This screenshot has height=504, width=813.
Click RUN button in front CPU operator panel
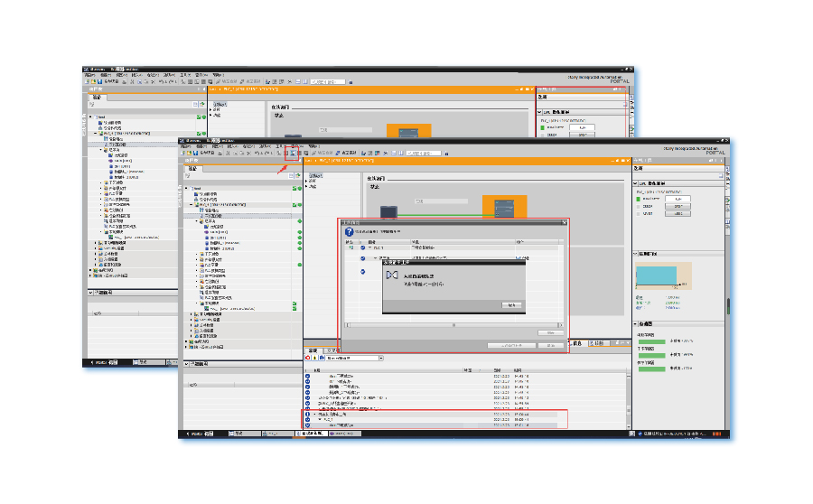point(677,199)
